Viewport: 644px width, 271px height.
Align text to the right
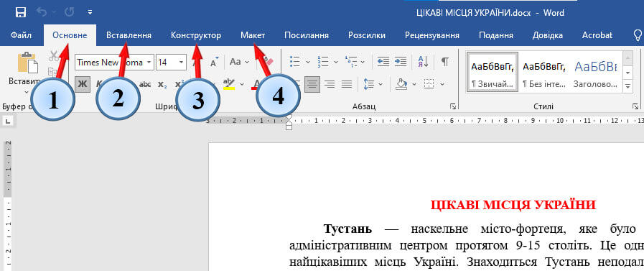tap(330, 84)
